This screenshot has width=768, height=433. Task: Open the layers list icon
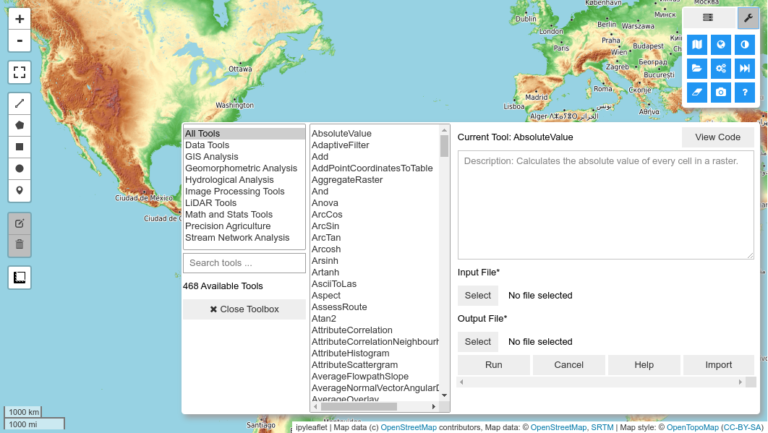tap(708, 18)
